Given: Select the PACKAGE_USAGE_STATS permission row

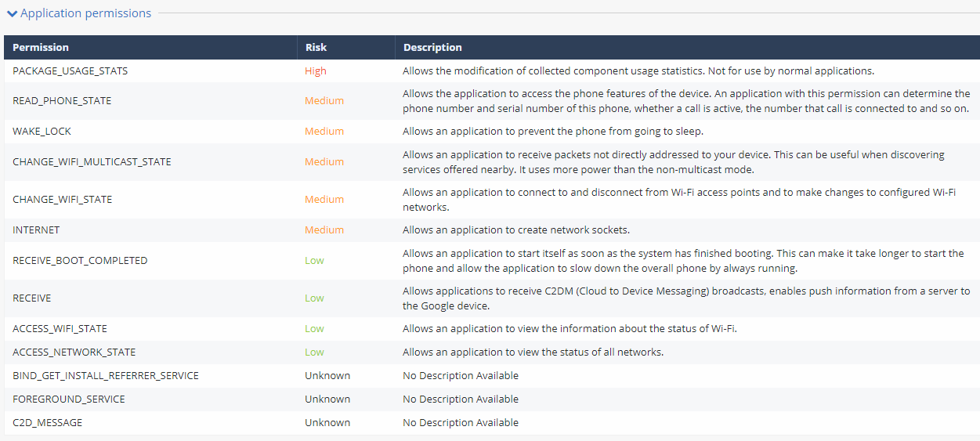Looking at the screenshot, I should [70, 70].
